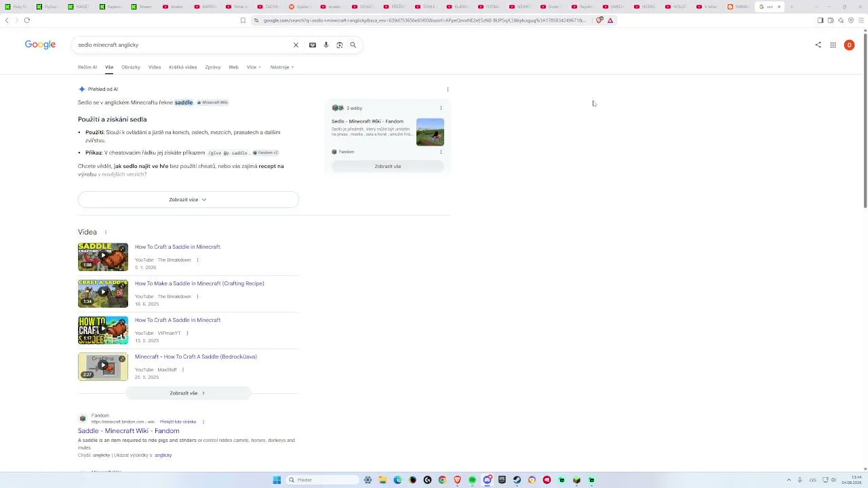
Task: Click Přeložit tuto stránku translate link
Action: click(x=178, y=422)
